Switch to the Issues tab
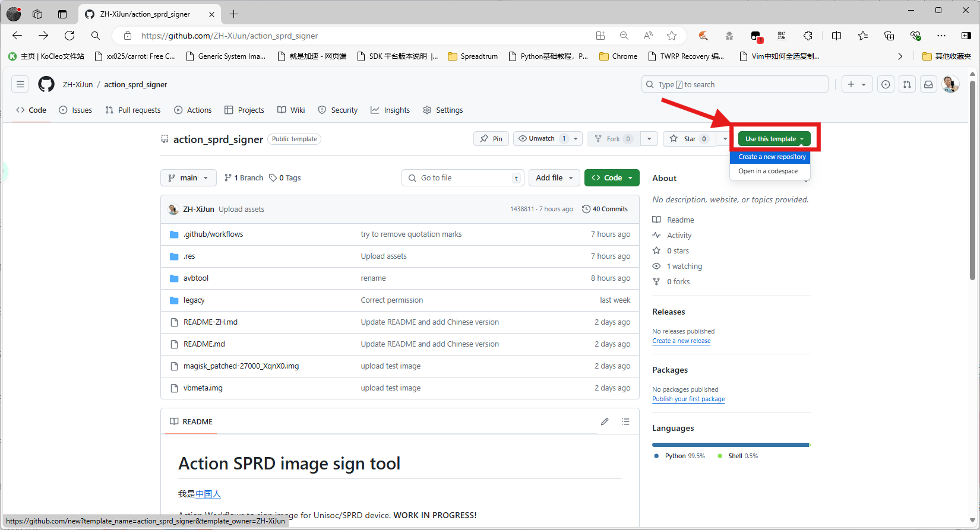The height and width of the screenshot is (530, 980). 75,110
